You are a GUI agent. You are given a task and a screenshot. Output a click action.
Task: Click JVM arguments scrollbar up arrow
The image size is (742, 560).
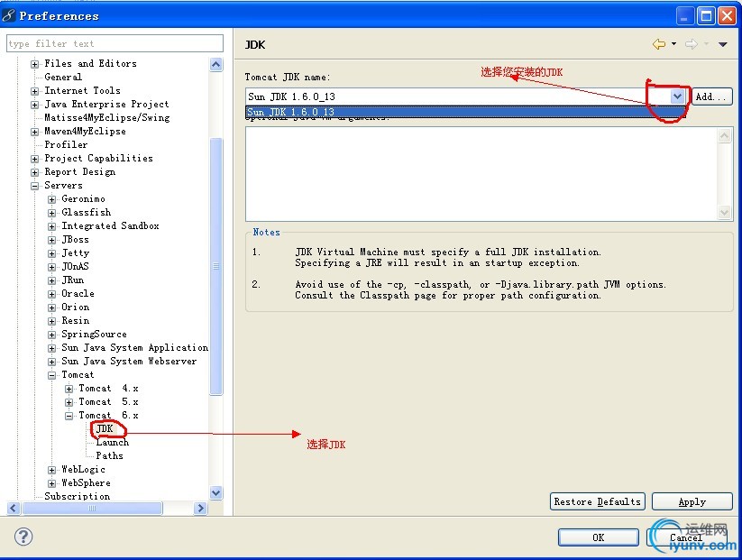coord(724,136)
